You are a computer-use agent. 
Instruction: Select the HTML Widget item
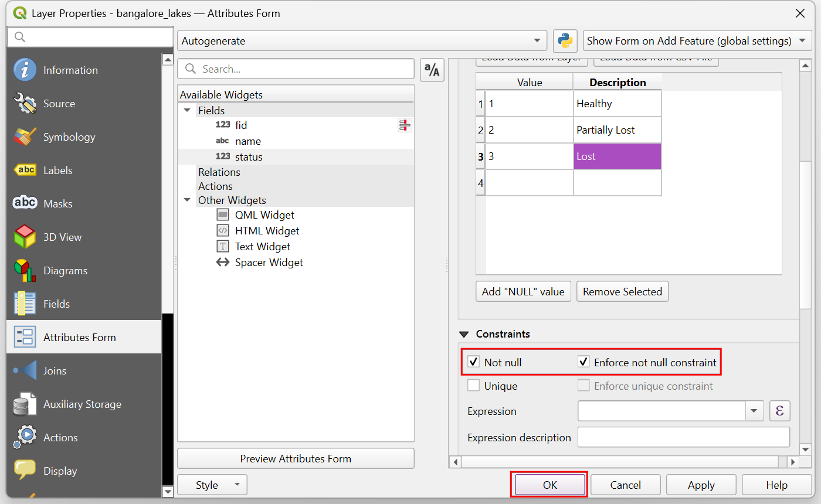(267, 231)
